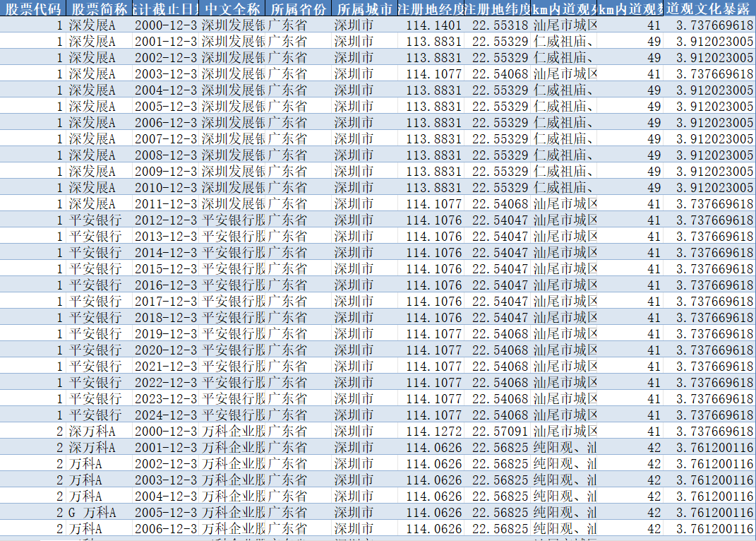The width and height of the screenshot is (756, 541).
Task: Click the 中文全称 column header
Action: coord(232,9)
